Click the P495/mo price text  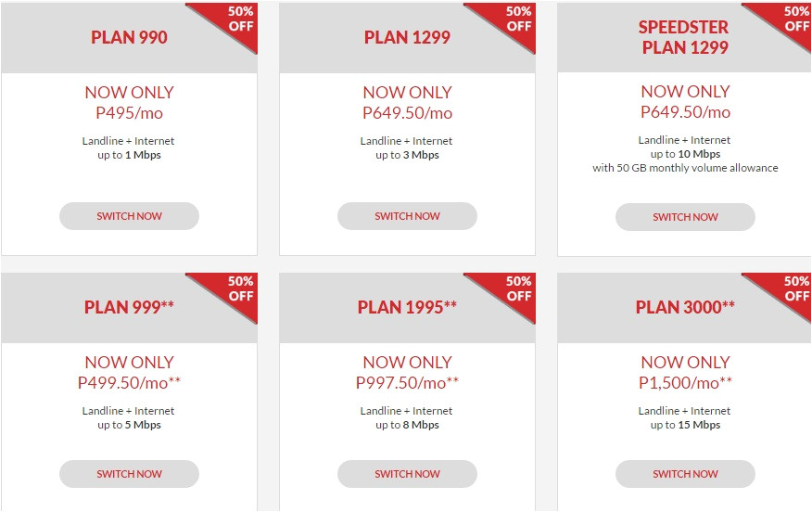[x=129, y=113]
